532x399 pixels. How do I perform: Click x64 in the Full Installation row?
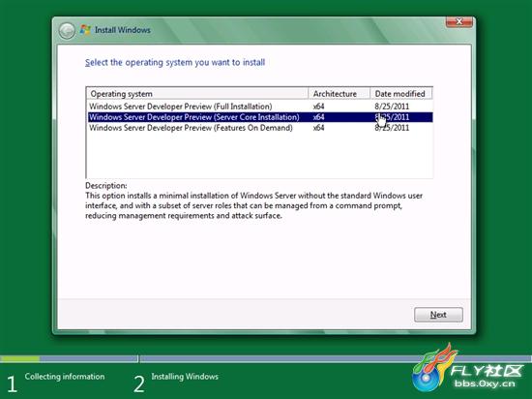point(318,107)
